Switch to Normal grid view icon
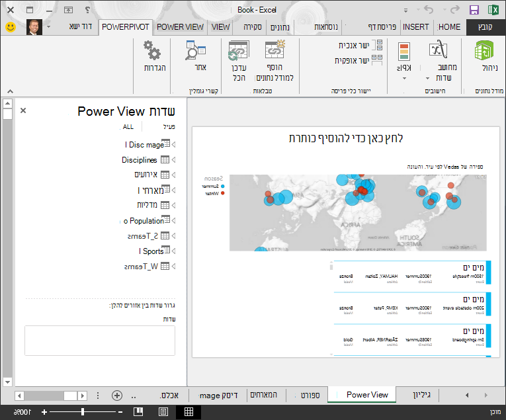The image size is (506, 420). coord(189,412)
